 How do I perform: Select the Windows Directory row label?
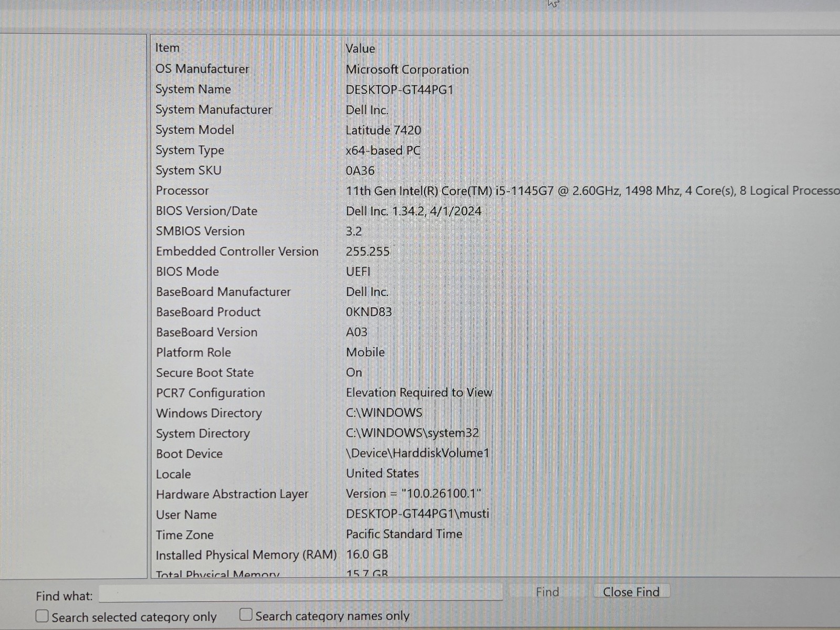pos(209,413)
